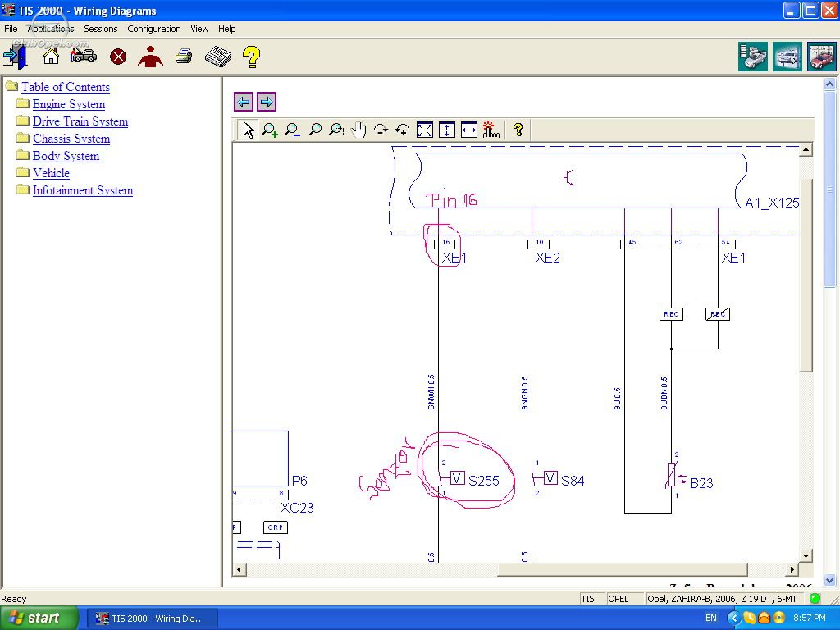Click the Opel ZAFIRA-B vehicle status bar entry
This screenshot has width=840, height=630.
pos(722,599)
